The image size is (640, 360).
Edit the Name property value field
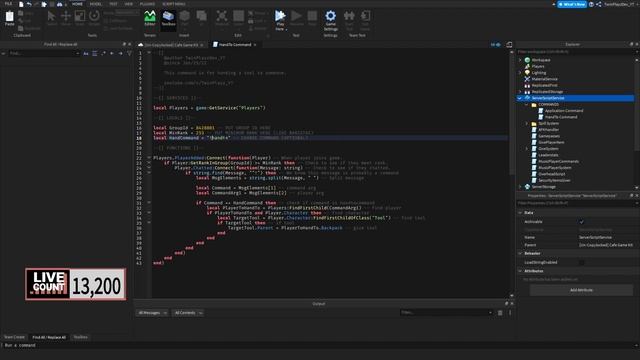pos(607,237)
